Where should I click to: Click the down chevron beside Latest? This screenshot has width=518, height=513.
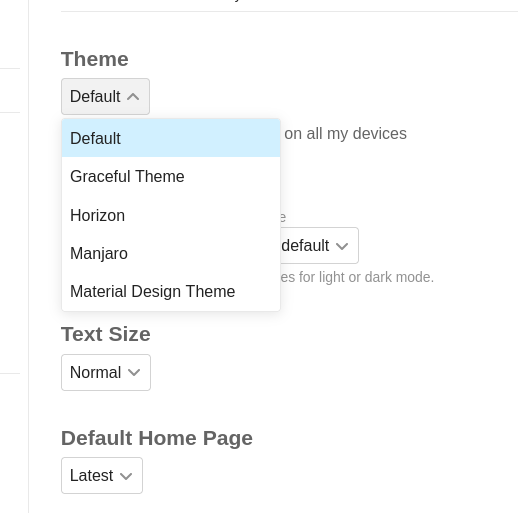pos(126,476)
